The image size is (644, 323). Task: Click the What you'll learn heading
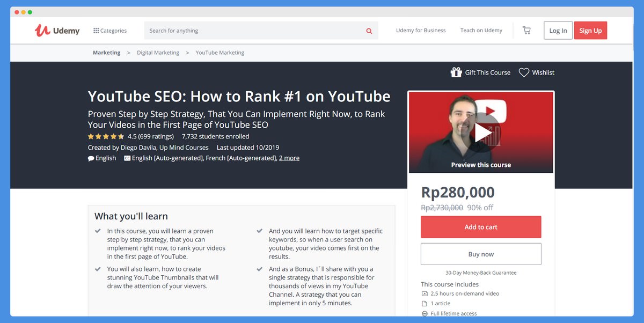131,216
